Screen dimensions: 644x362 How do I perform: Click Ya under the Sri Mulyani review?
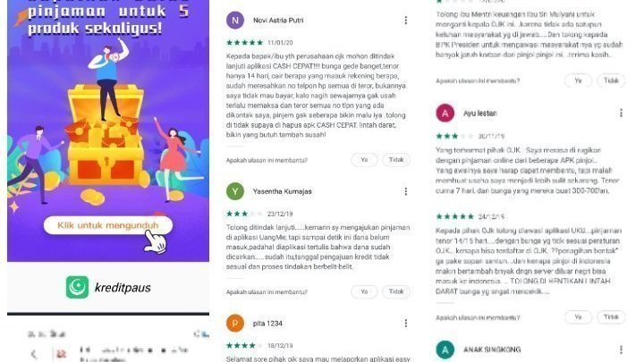(579, 80)
